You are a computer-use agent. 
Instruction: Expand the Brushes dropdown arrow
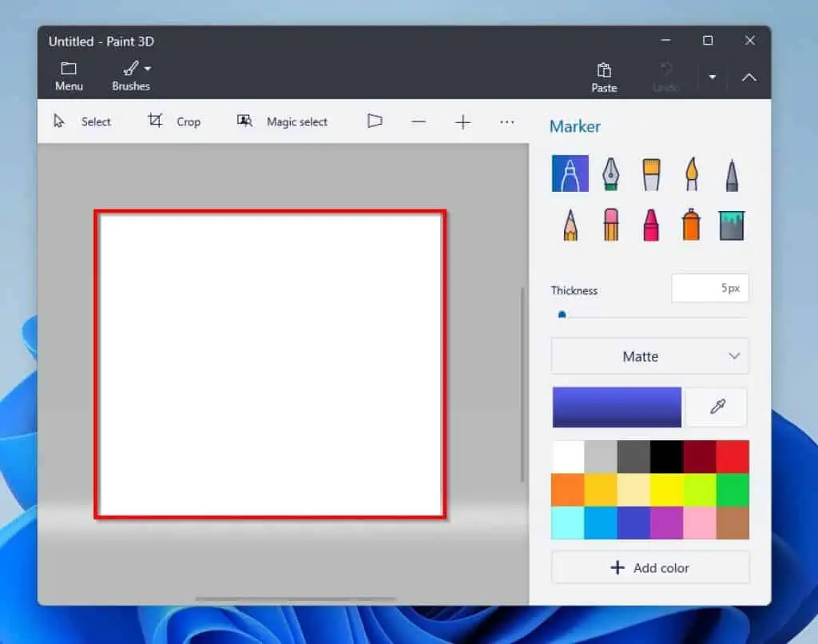pos(148,69)
